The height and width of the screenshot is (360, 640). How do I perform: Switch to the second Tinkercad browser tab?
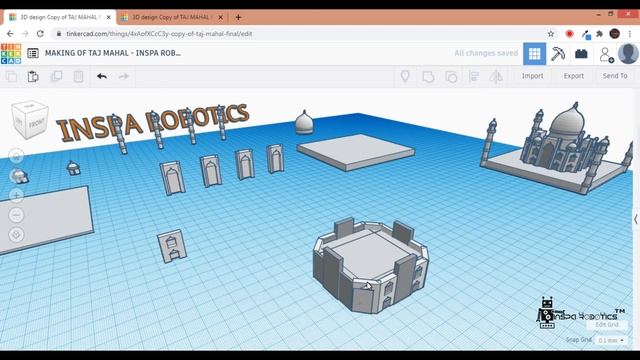[171, 17]
